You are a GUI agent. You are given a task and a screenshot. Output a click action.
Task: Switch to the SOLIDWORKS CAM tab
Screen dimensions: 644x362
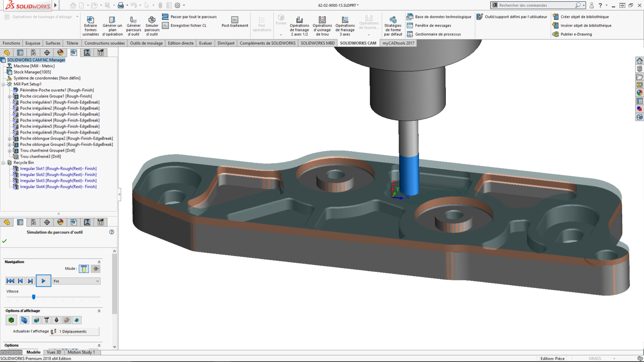coord(358,43)
